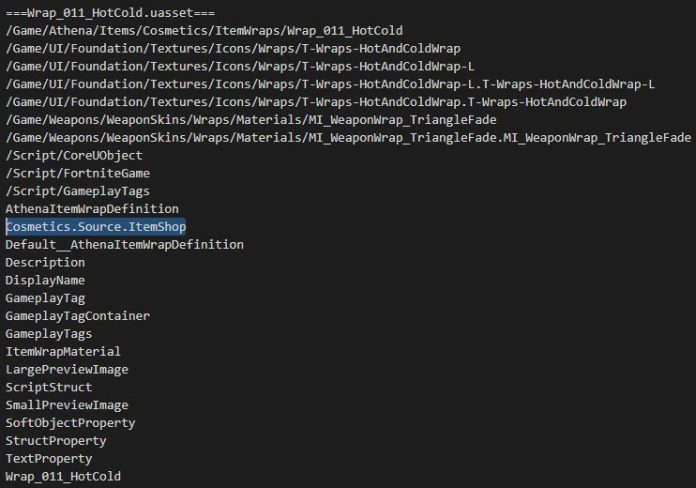Viewport: 696px width, 488px height.
Task: Click the TextProperty line
Action: (x=49, y=459)
